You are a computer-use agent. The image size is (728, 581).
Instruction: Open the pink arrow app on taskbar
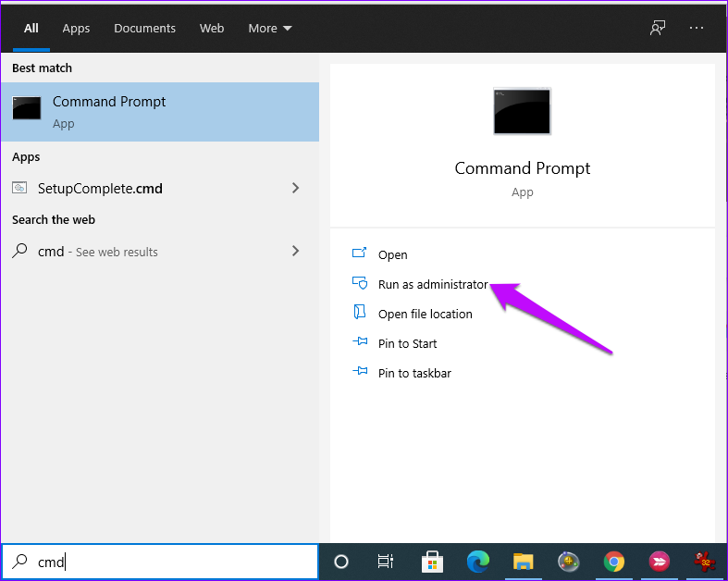pos(660,562)
